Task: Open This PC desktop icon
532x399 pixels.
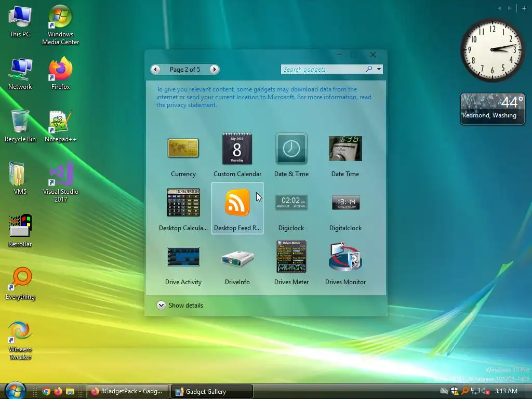Action: 20,22
